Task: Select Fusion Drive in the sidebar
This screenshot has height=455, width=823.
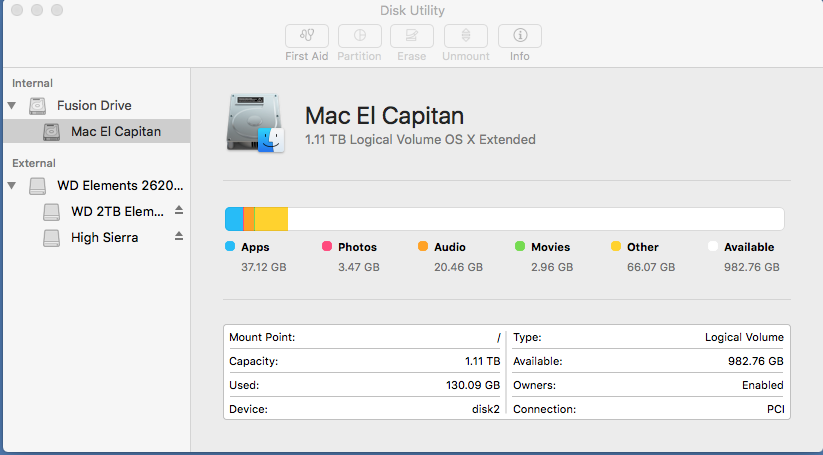Action: point(94,105)
